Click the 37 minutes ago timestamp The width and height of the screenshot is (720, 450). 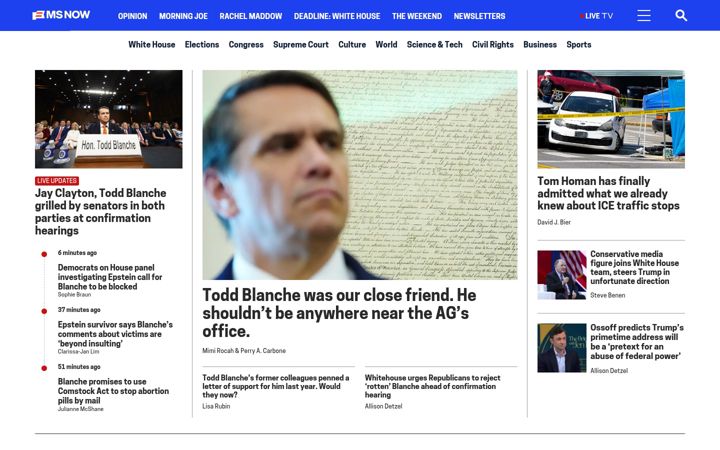point(79,310)
